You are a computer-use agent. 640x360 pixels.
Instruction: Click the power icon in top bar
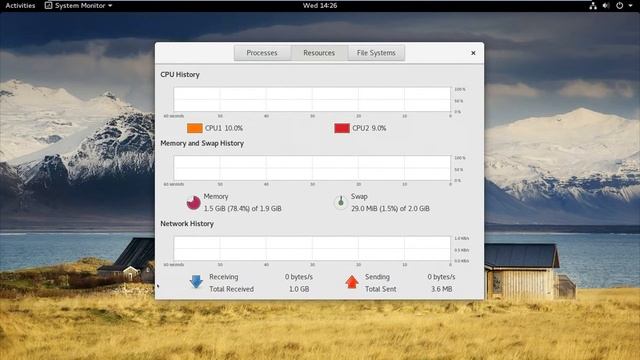[620, 6]
